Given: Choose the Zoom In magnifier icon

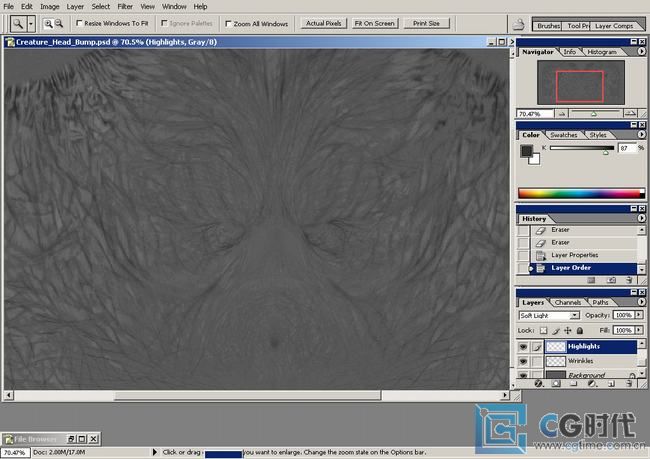Looking at the screenshot, I should click(x=49, y=24).
